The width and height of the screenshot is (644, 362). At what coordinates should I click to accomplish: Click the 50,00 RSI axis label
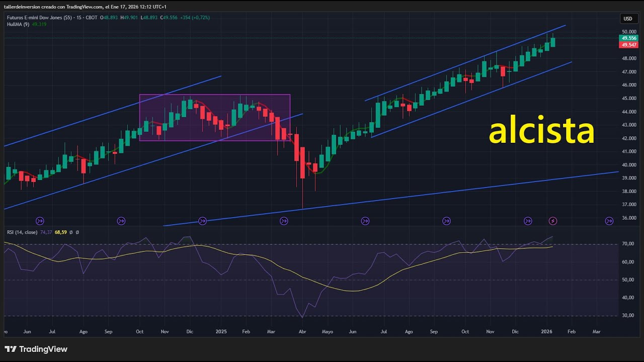tap(627, 280)
